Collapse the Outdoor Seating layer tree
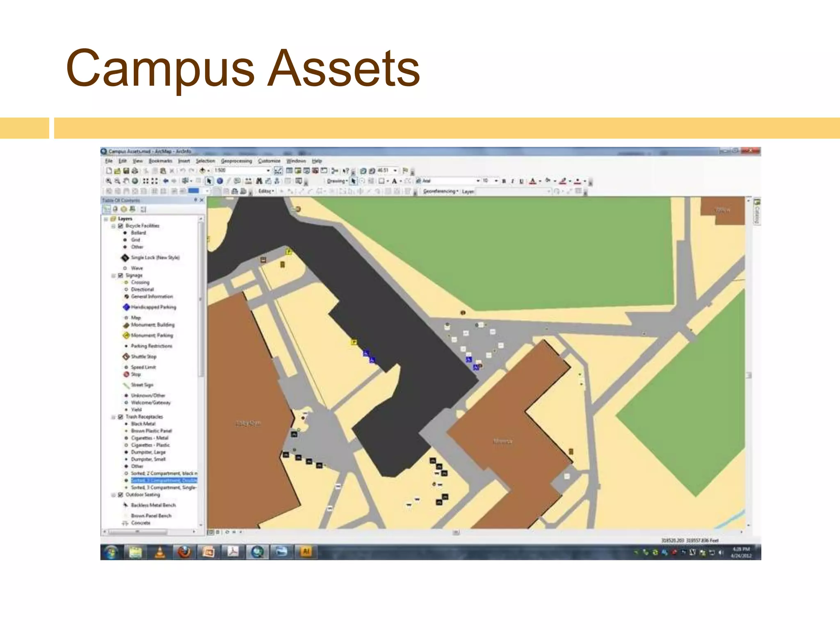 114,495
